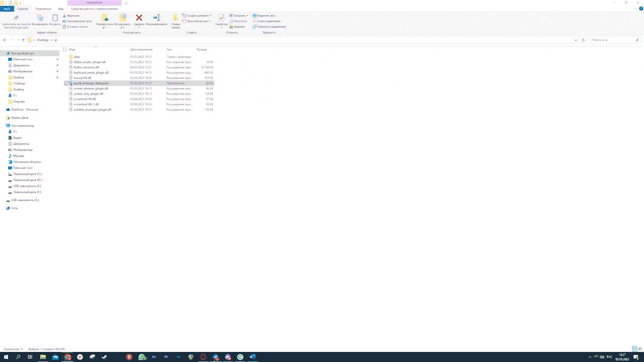Viewport: 644px width, 362px height.
Task: Open the Поделиться (Share) ribbon tab
Action: tap(43, 9)
